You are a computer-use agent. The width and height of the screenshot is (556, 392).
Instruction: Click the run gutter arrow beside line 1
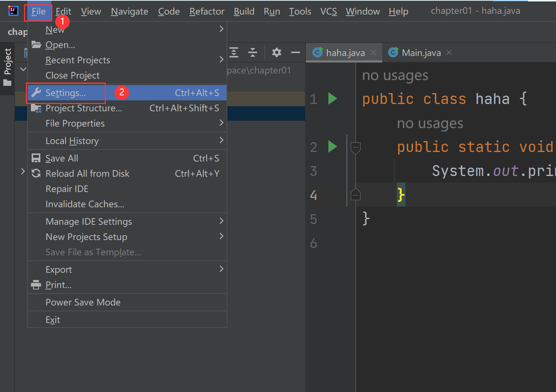[x=332, y=99]
